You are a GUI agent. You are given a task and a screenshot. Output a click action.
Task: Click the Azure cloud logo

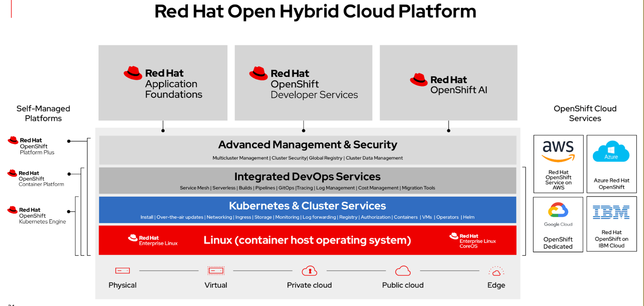pos(611,151)
